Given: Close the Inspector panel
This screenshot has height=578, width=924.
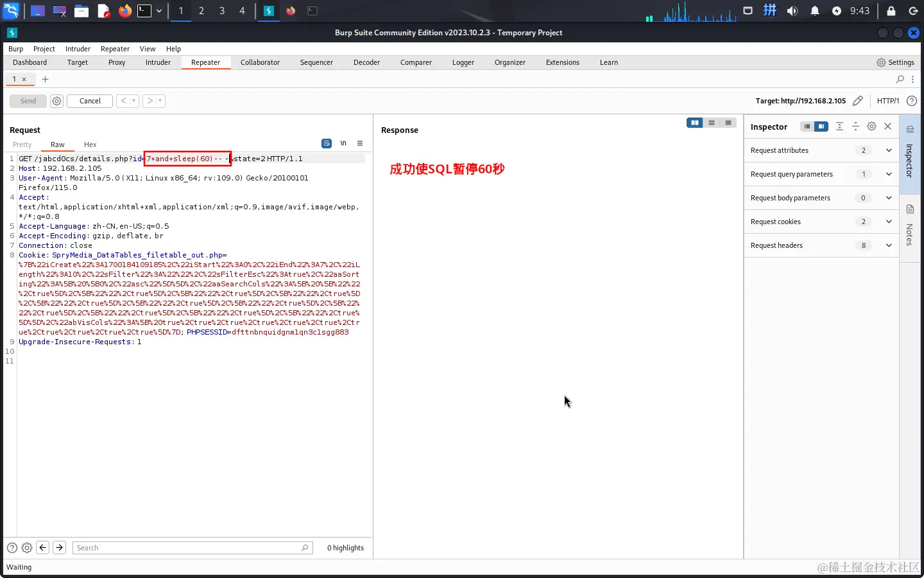Looking at the screenshot, I should pos(888,127).
